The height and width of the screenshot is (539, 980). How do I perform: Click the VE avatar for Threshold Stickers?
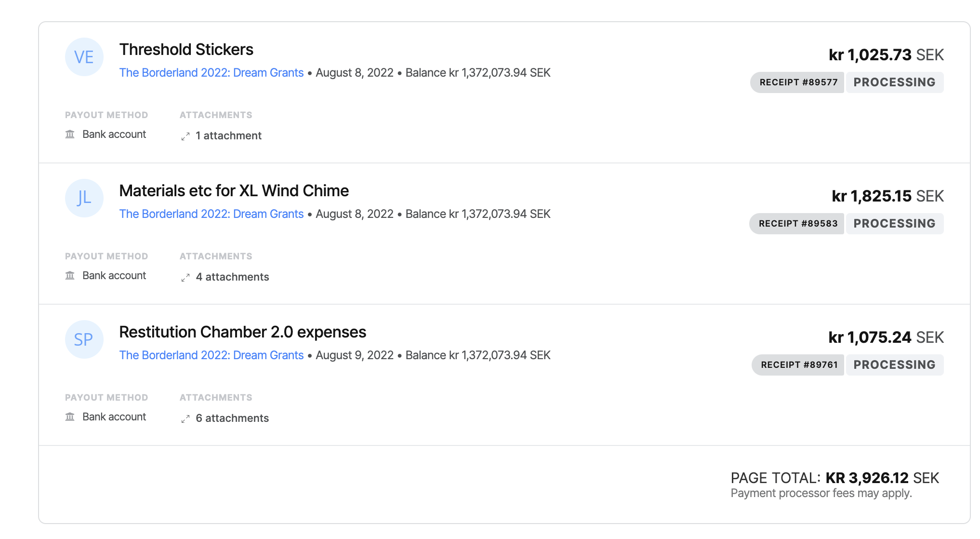(x=84, y=57)
